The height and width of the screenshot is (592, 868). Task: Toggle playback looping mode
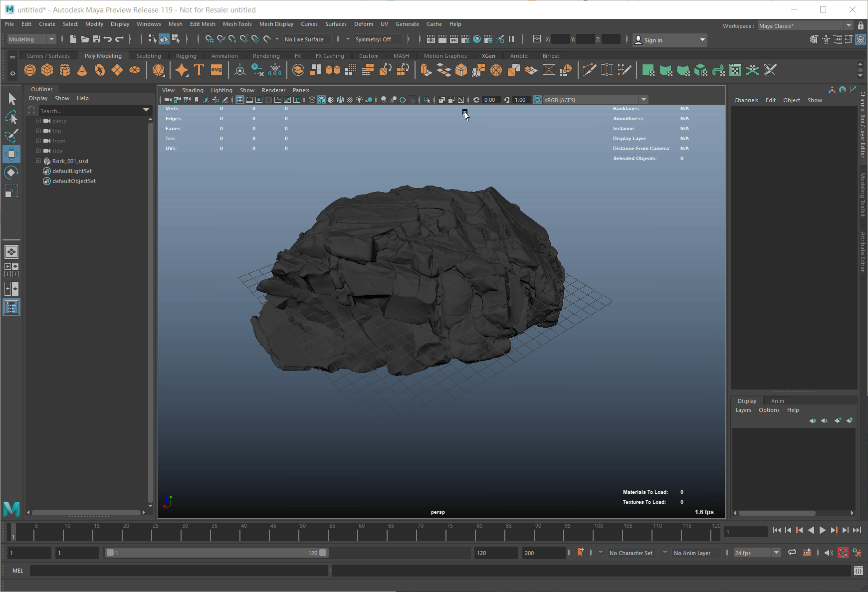pyautogui.click(x=792, y=553)
